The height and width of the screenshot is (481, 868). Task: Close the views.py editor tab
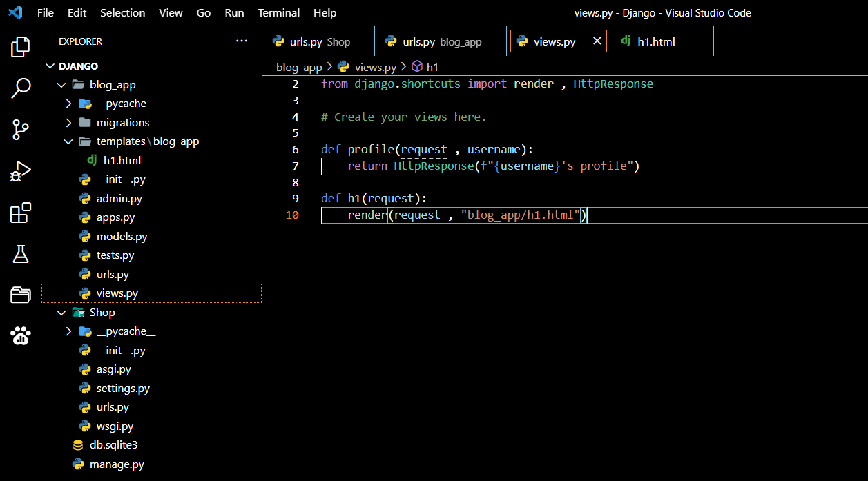pos(598,41)
